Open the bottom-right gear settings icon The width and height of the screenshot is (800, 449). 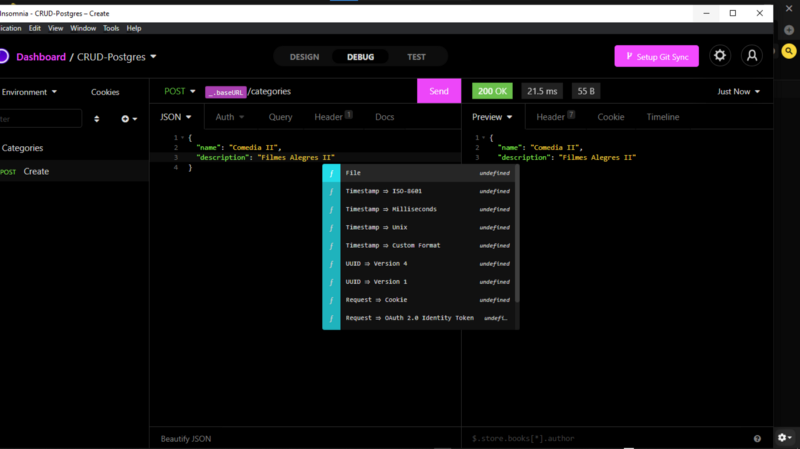click(784, 437)
